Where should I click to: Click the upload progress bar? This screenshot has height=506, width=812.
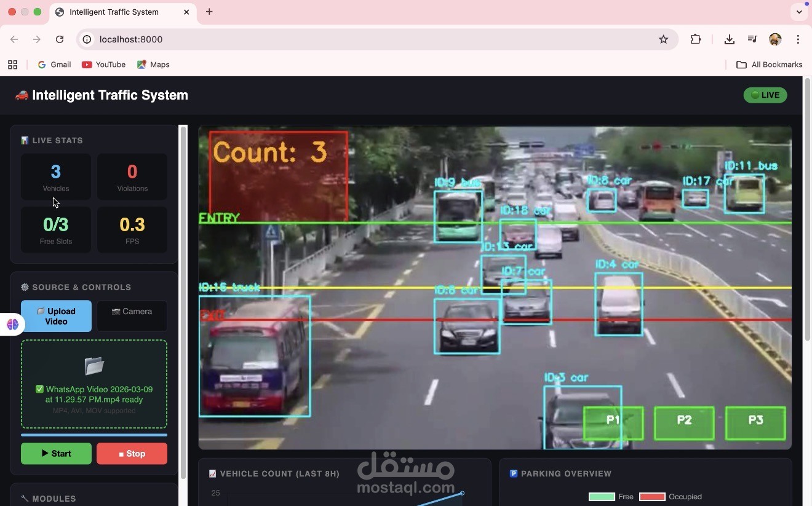click(94, 435)
